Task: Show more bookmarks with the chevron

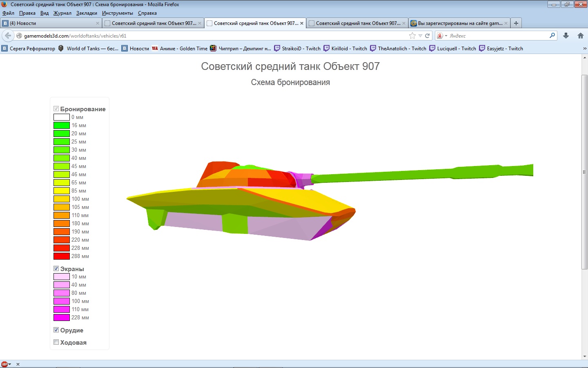Action: pos(585,48)
